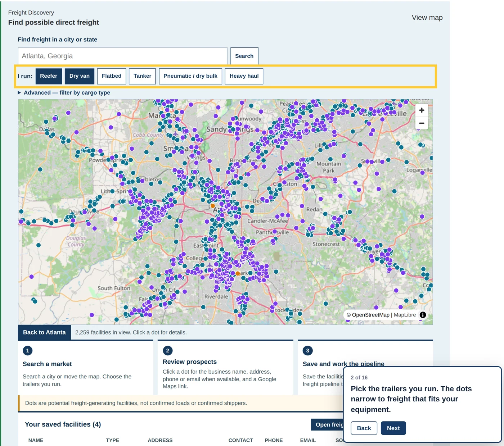Click the orange dot near Atlanta center
Image resolution: width=504 pixels, height=446 pixels.
(x=213, y=206)
